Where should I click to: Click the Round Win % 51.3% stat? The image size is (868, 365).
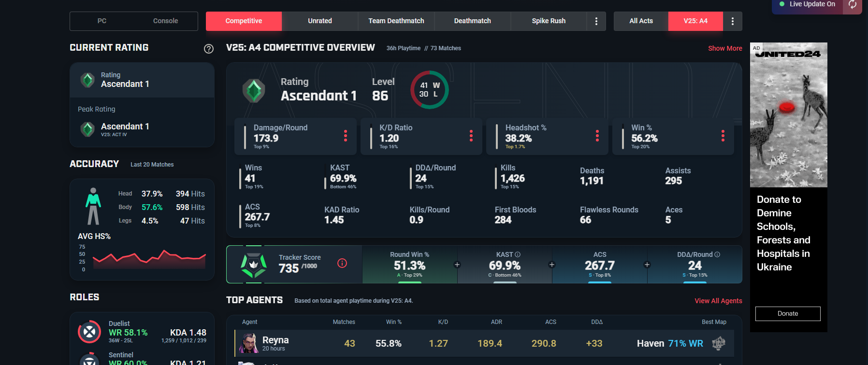410,265
